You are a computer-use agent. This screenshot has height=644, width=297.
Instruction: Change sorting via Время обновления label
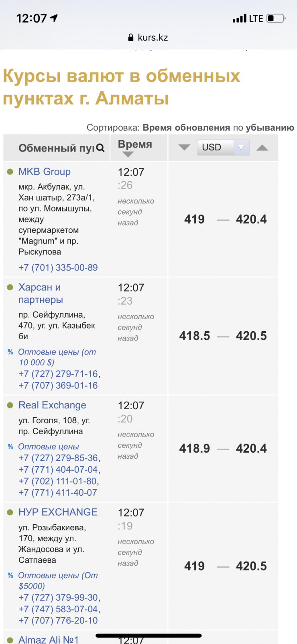(186, 128)
